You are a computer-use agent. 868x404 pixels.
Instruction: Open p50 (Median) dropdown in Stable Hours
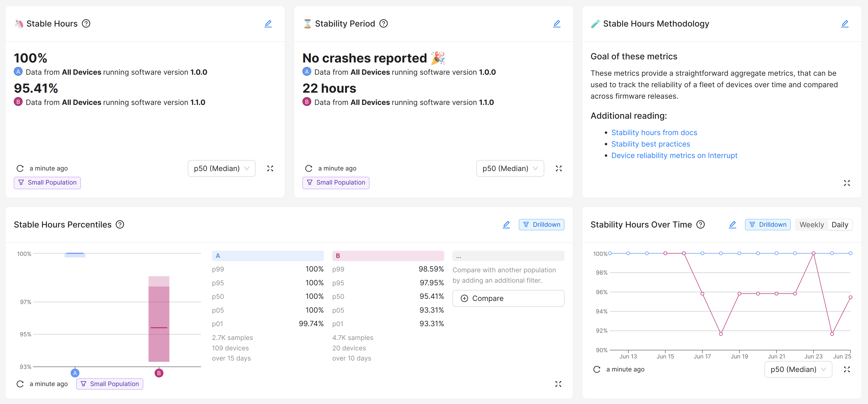(x=221, y=168)
